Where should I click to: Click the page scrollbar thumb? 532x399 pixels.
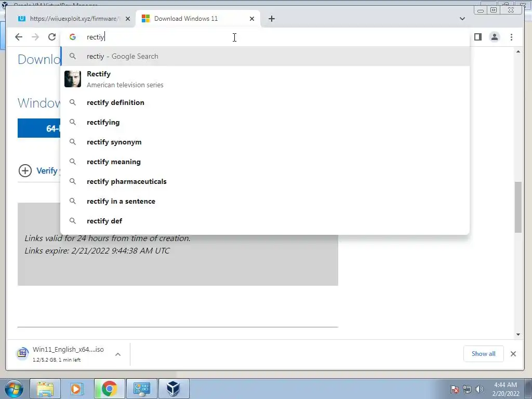click(518, 207)
